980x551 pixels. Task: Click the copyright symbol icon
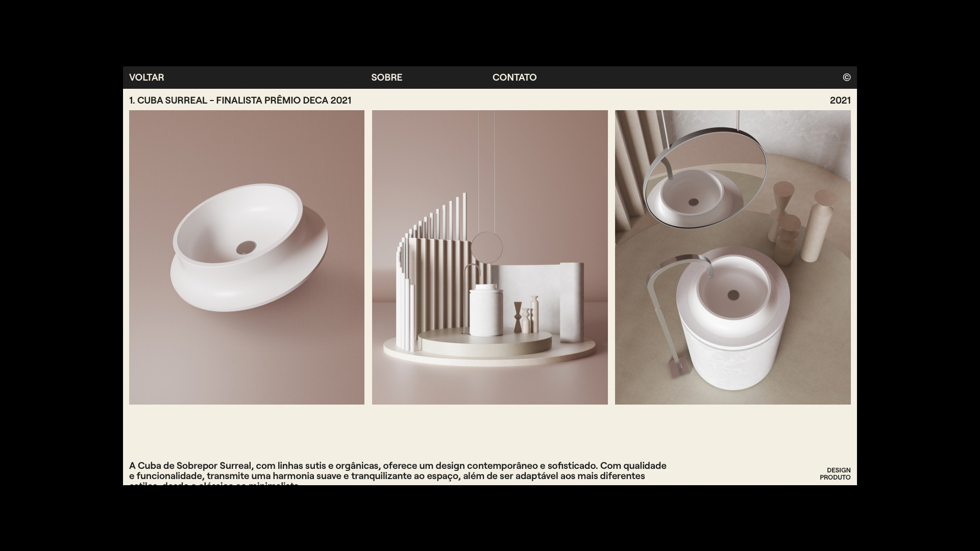coord(846,78)
